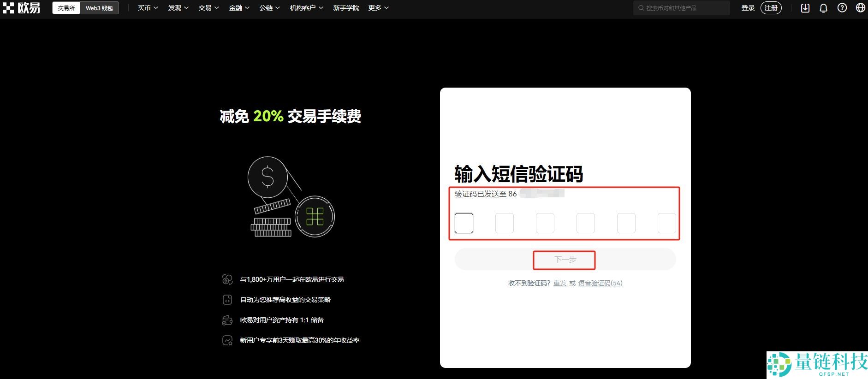The width and height of the screenshot is (868, 379).
Task: Focus the fifth verification code box
Action: pyautogui.click(x=626, y=223)
